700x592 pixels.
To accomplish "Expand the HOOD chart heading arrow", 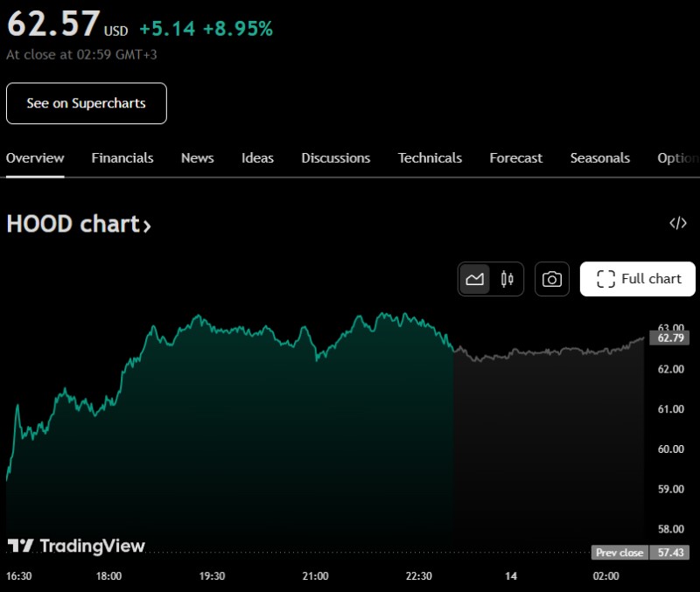I will click(147, 226).
